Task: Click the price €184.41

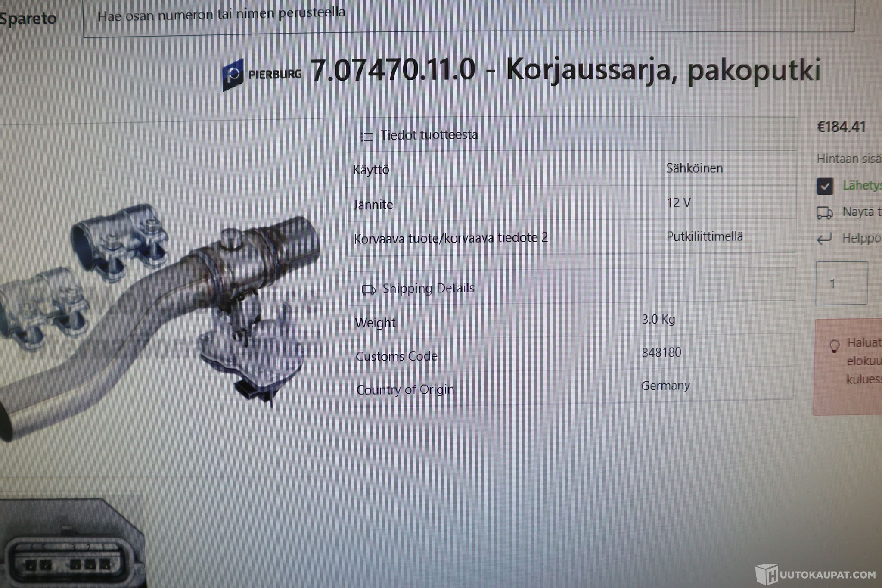Action: point(841,127)
